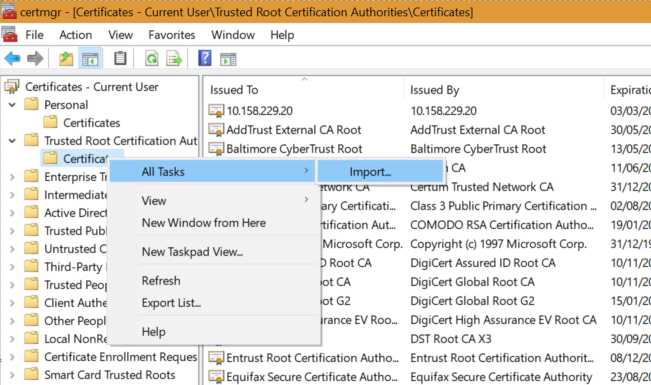Image resolution: width=651 pixels, height=385 pixels.
Task: Click Certificates - Current User root icon
Action: pos(12,86)
